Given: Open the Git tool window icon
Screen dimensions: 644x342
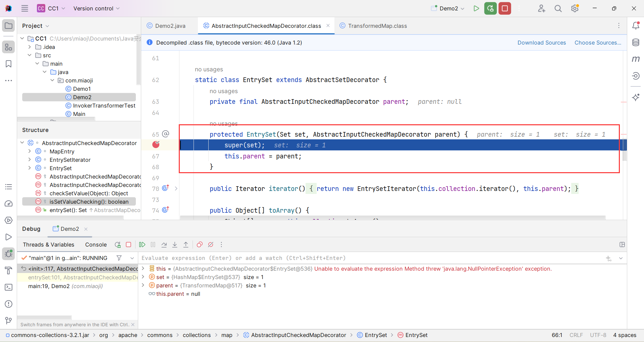Looking at the screenshot, I should tap(9, 321).
